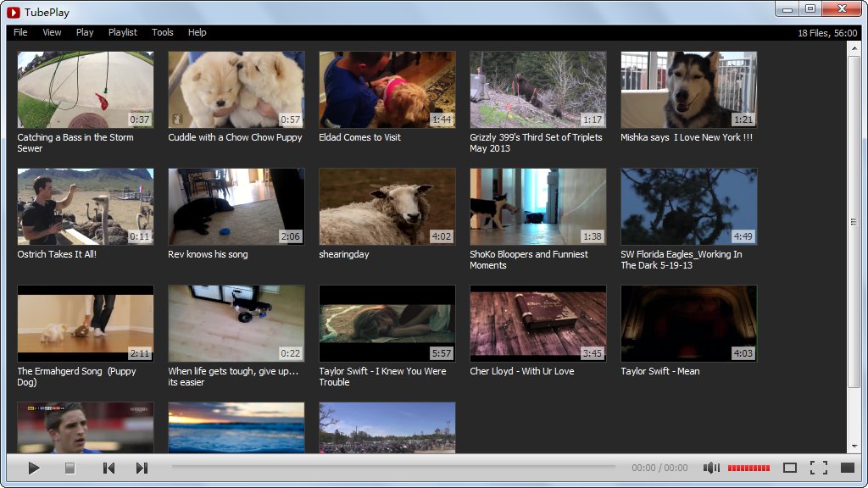Skip to the previous track
Screen dimensions: 868x488
point(108,468)
